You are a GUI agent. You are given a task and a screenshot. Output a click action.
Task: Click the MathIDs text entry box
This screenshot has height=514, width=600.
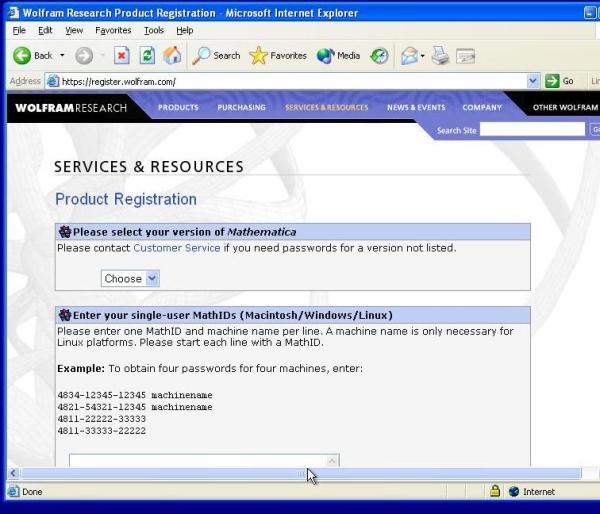200,461
